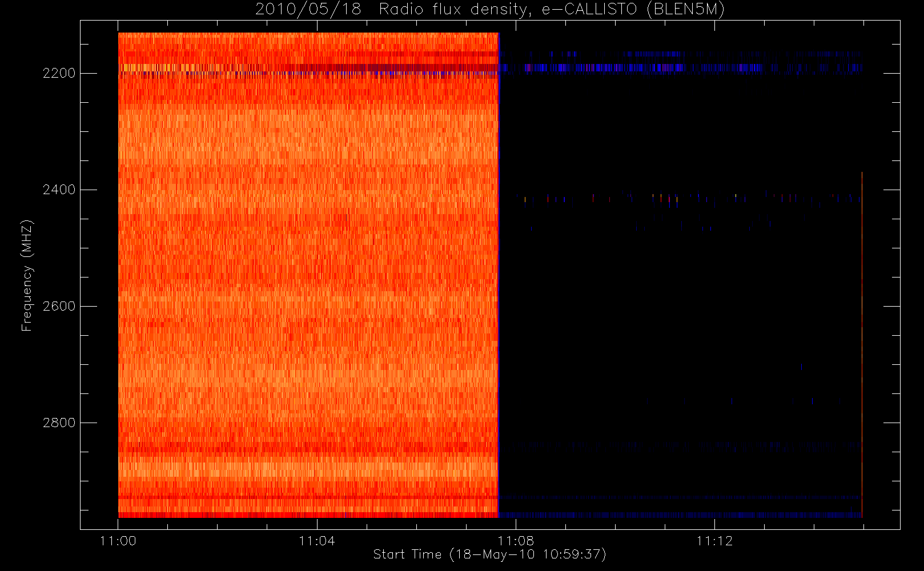This screenshot has width=924, height=571.
Task: Click the 11:12 time tick label
Action: point(714,541)
